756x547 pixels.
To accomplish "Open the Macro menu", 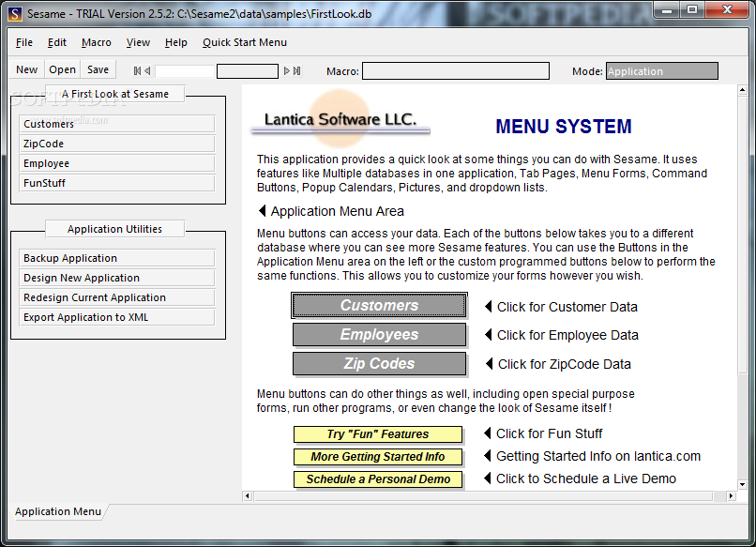I will [97, 42].
